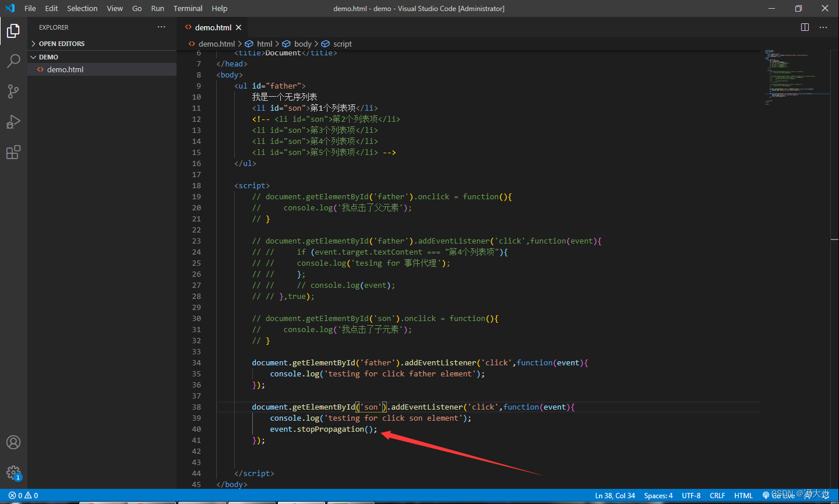
Task: Click the opening <script> tag text
Action: click(252, 186)
